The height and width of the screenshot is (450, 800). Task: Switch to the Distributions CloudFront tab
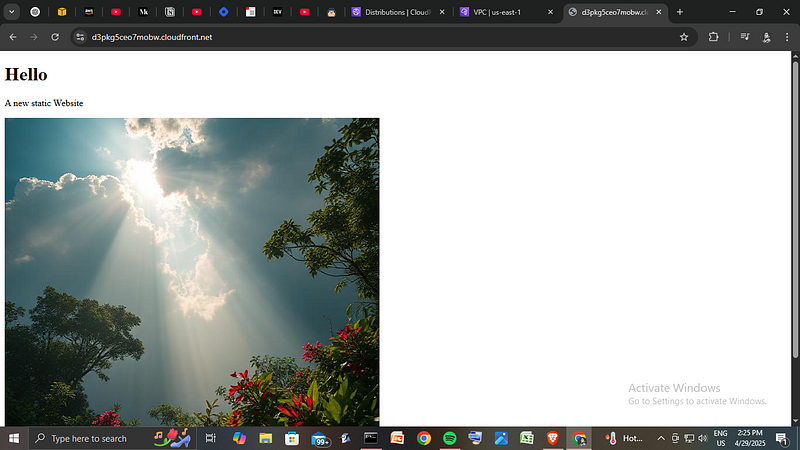[x=398, y=12]
